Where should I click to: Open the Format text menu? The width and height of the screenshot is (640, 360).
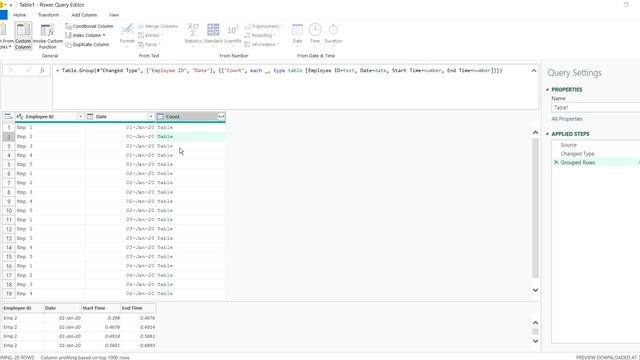127,34
